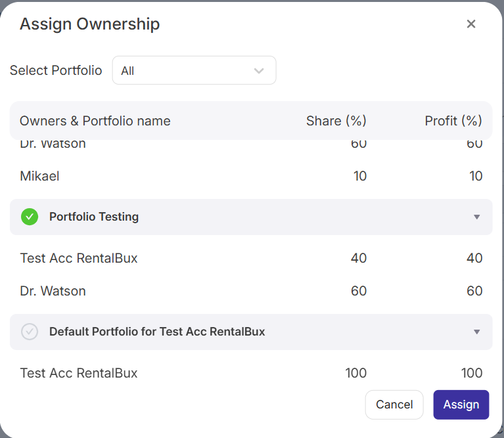Click Mikael's profit value 10
Viewport: 504px width, 438px height.
(x=475, y=176)
